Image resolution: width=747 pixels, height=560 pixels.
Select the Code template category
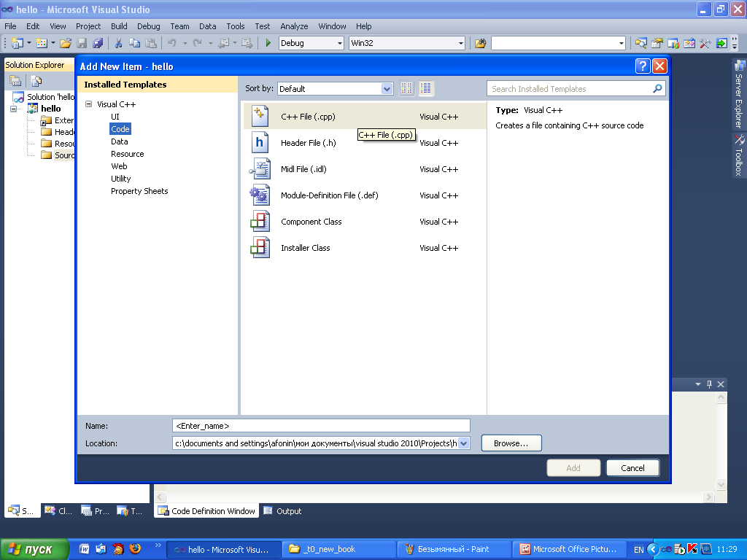pos(120,129)
